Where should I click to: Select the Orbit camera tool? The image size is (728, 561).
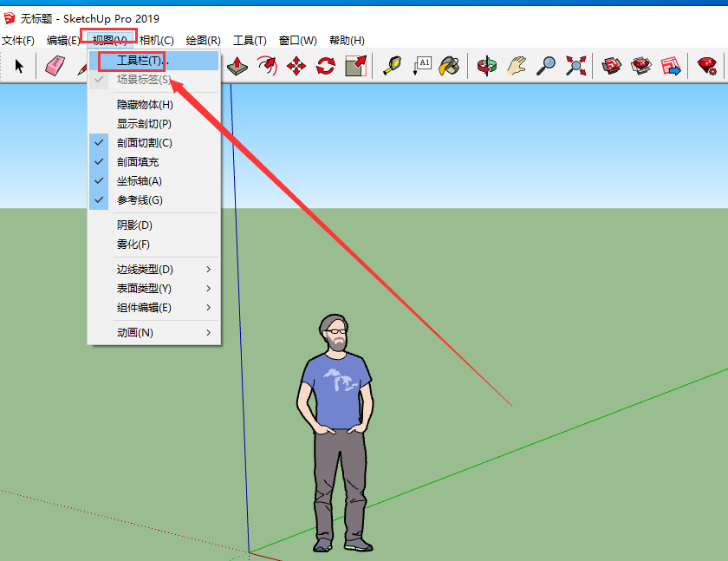pyautogui.click(x=488, y=66)
